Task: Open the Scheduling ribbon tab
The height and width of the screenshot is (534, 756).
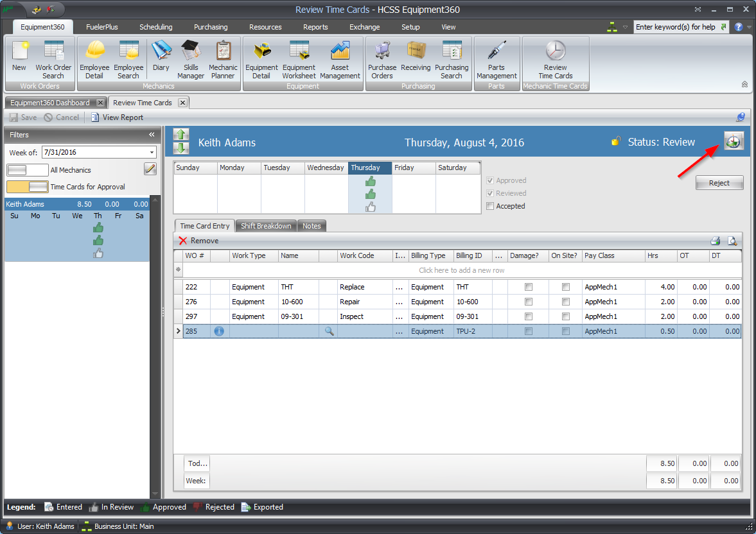Action: coord(155,27)
